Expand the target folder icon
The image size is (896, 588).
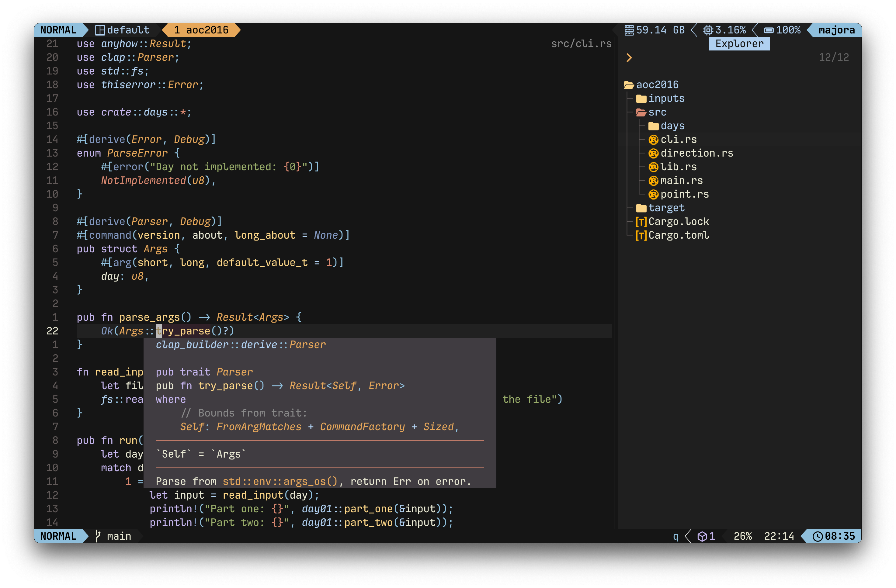click(641, 208)
